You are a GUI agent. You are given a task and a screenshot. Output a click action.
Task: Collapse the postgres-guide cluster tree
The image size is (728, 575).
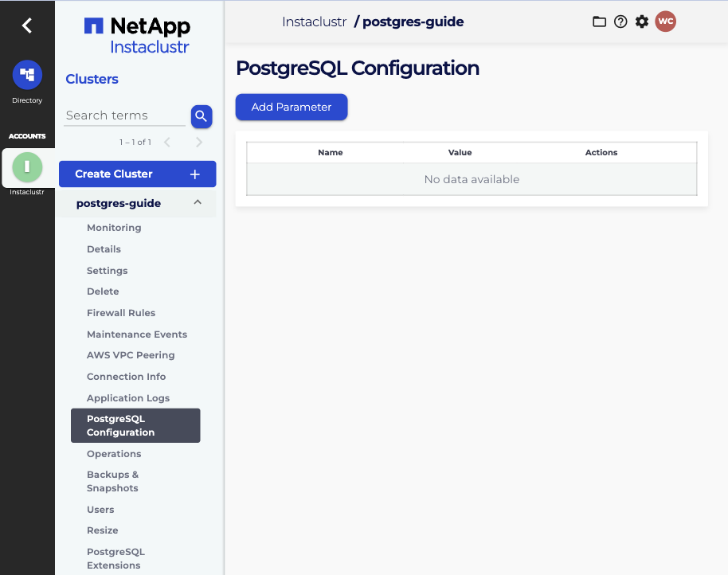pyautogui.click(x=198, y=203)
